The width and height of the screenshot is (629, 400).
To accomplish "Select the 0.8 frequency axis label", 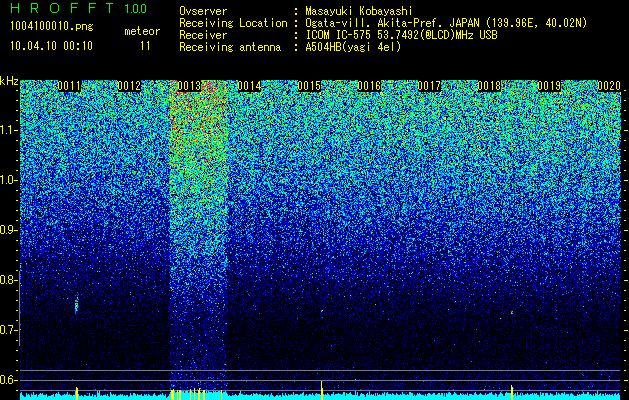I will click(9, 280).
